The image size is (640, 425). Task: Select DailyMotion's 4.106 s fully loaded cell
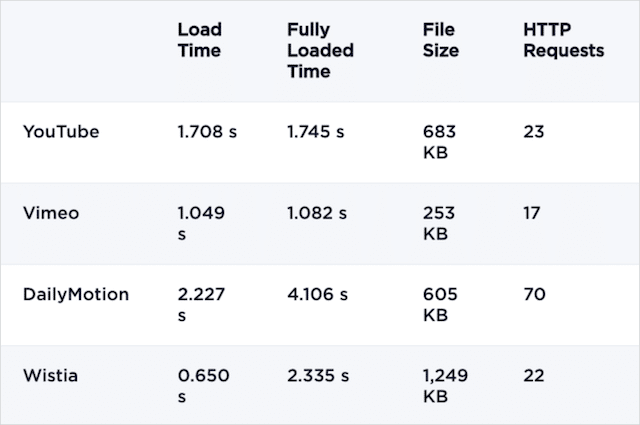pos(317,294)
